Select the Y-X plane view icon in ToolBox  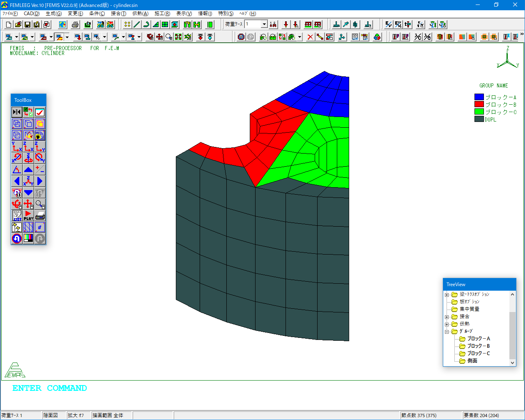[x=17, y=147]
